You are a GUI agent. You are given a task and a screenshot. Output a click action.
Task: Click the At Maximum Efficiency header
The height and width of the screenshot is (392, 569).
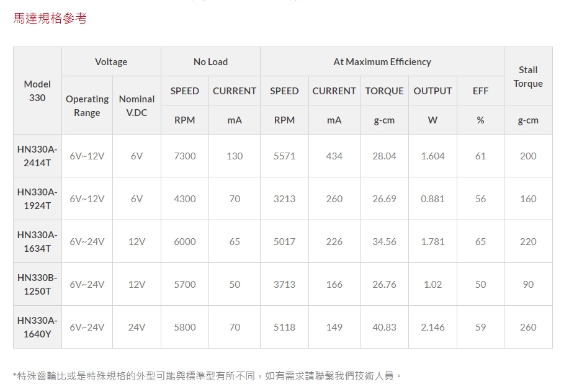click(x=382, y=62)
